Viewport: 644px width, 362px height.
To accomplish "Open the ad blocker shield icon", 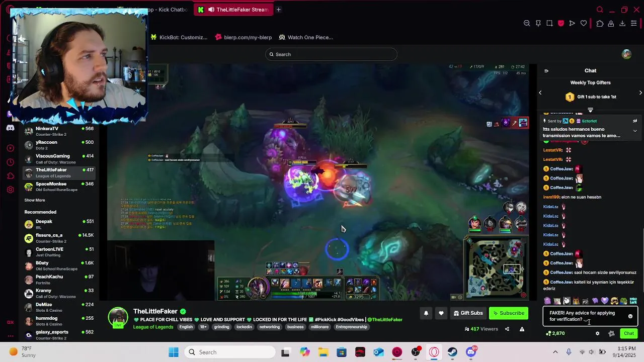I will (x=561, y=23).
